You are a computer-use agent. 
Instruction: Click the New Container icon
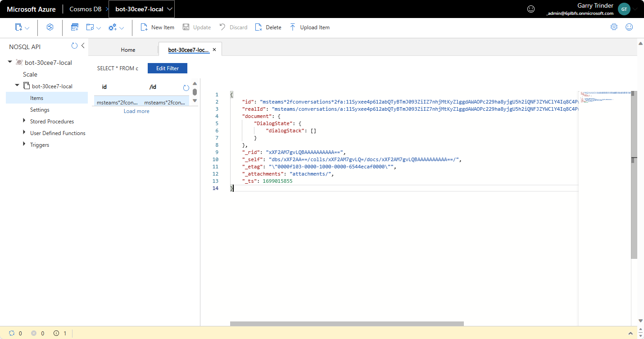coord(18,27)
